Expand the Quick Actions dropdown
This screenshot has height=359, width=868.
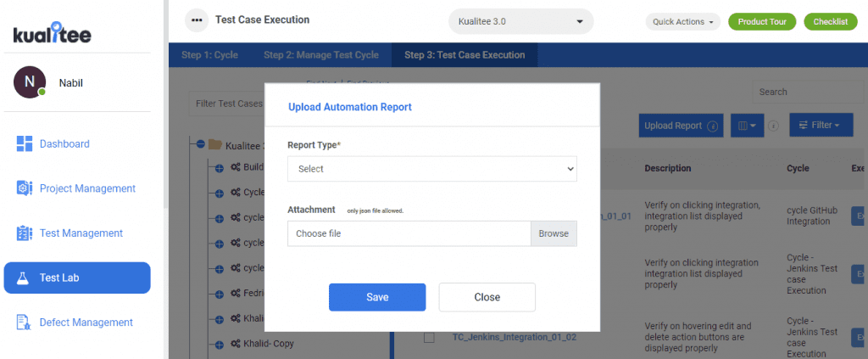click(683, 22)
